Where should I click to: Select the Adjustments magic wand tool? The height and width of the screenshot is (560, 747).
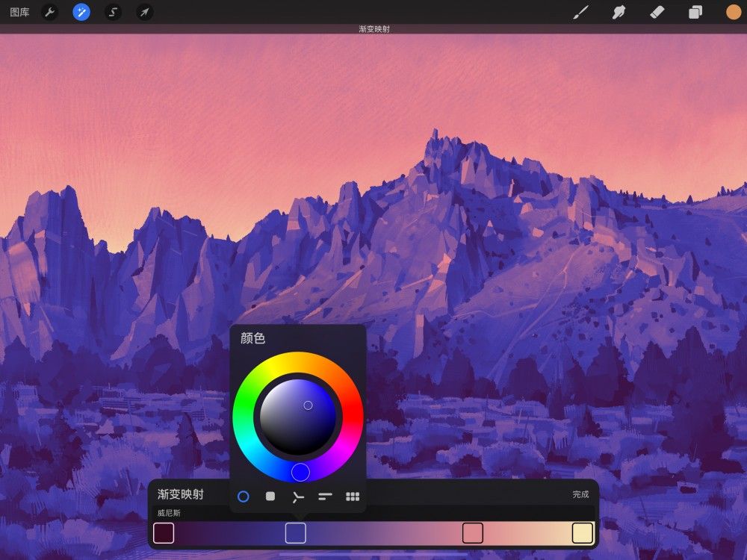82,11
